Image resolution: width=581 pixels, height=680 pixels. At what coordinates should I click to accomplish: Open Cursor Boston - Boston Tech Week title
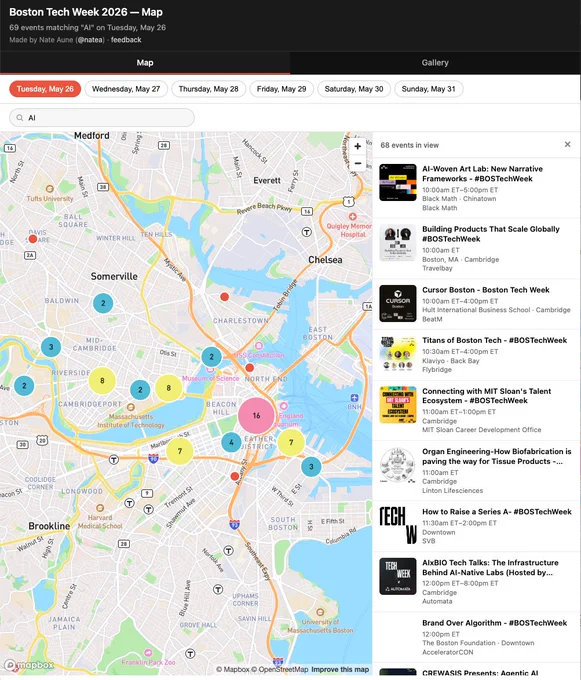486,290
